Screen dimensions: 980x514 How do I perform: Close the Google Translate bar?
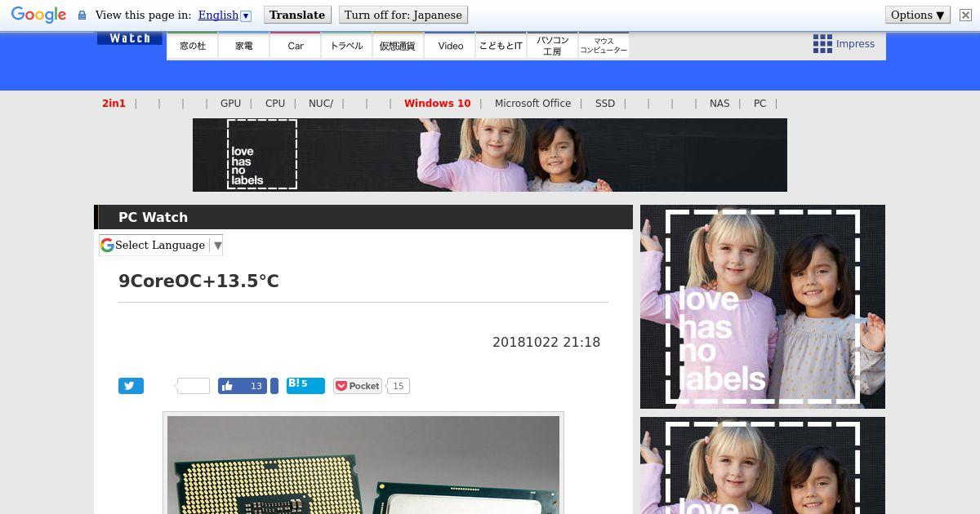[x=965, y=15]
